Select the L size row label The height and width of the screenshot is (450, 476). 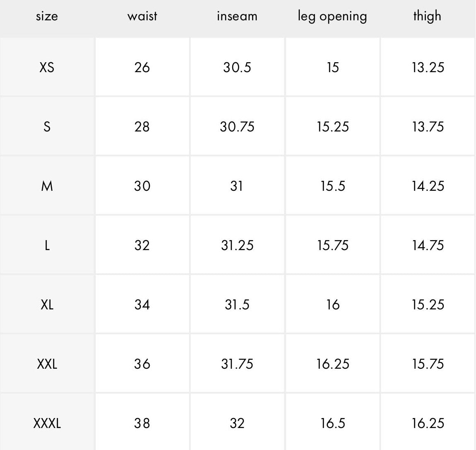(47, 246)
